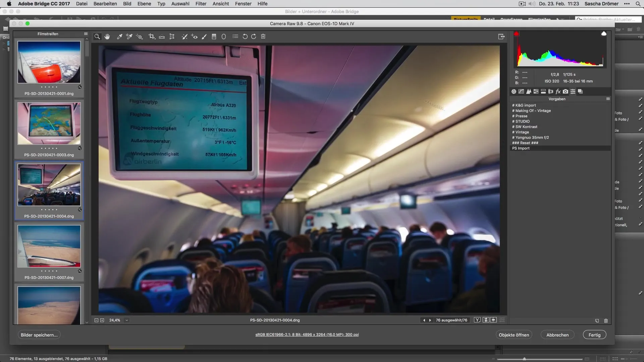Open Filmstreifen panel menu
Image resolution: width=644 pixels, height=362 pixels.
(86, 34)
